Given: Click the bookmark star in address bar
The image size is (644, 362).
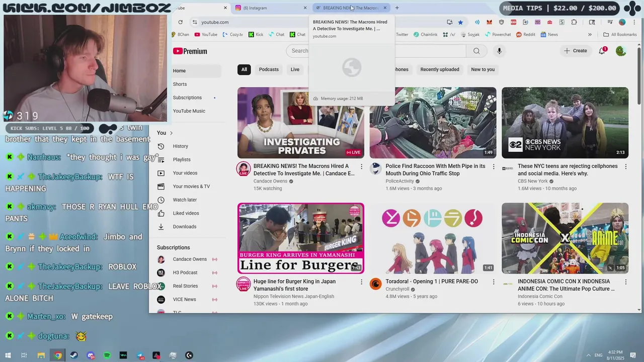Looking at the screenshot, I should click(460, 22).
